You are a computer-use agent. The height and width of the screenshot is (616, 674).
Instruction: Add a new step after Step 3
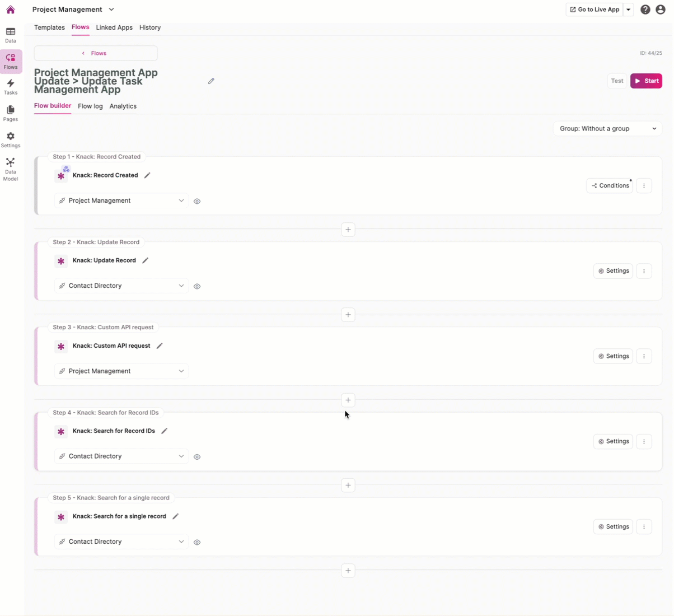coord(348,400)
